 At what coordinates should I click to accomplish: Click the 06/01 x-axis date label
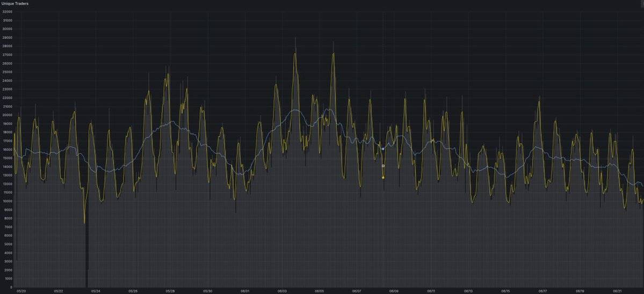pyautogui.click(x=244, y=291)
